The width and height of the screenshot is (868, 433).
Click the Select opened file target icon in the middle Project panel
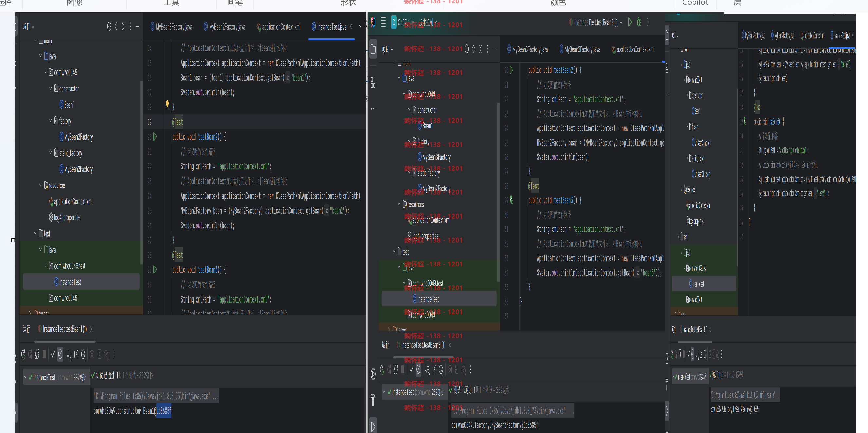tap(467, 49)
